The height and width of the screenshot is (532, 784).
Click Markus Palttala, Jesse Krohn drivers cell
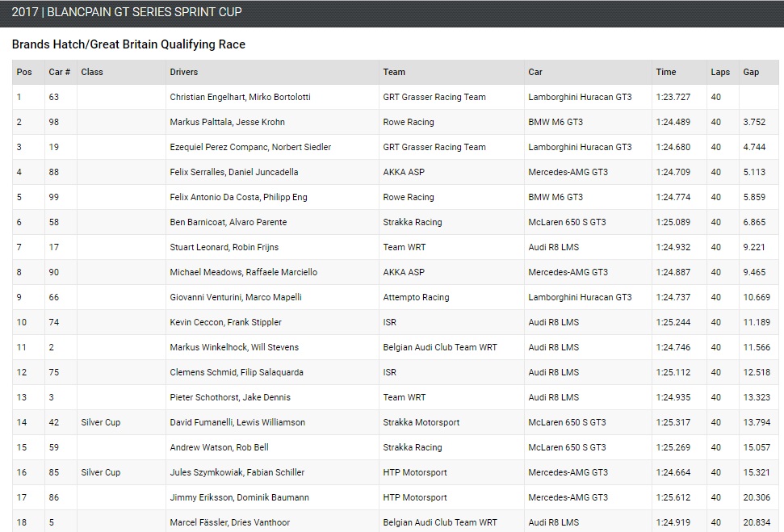227,122
